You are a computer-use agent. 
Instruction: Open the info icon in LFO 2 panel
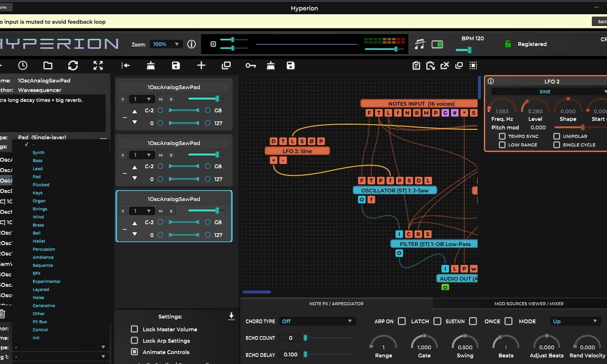(x=491, y=82)
